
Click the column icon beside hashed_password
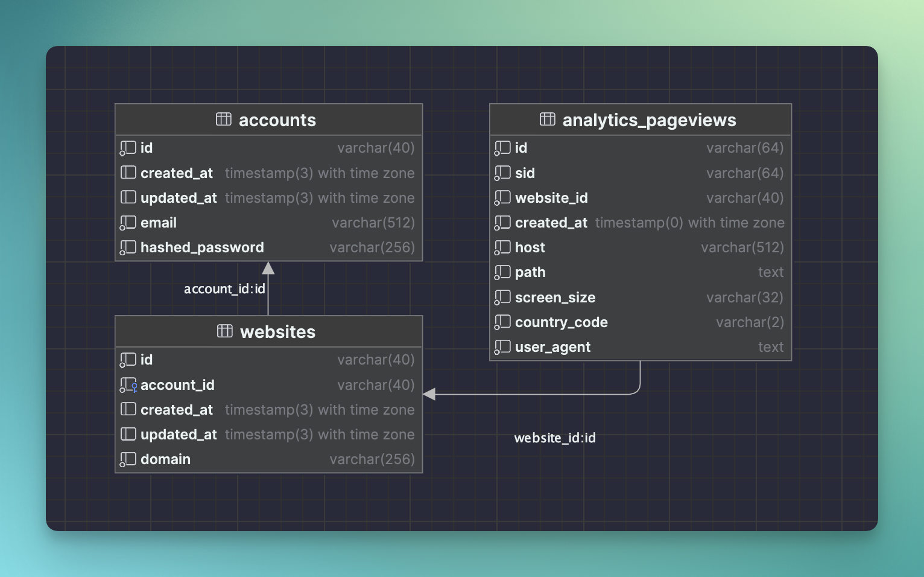tap(128, 248)
